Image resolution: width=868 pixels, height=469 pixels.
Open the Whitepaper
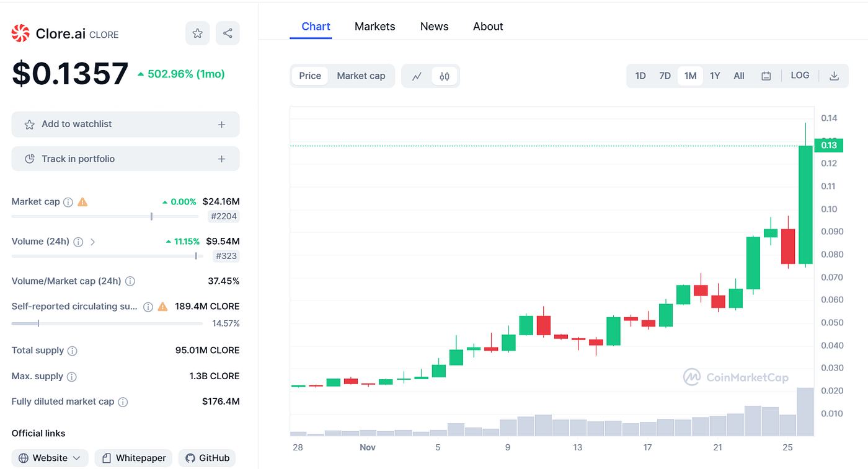[133, 458]
